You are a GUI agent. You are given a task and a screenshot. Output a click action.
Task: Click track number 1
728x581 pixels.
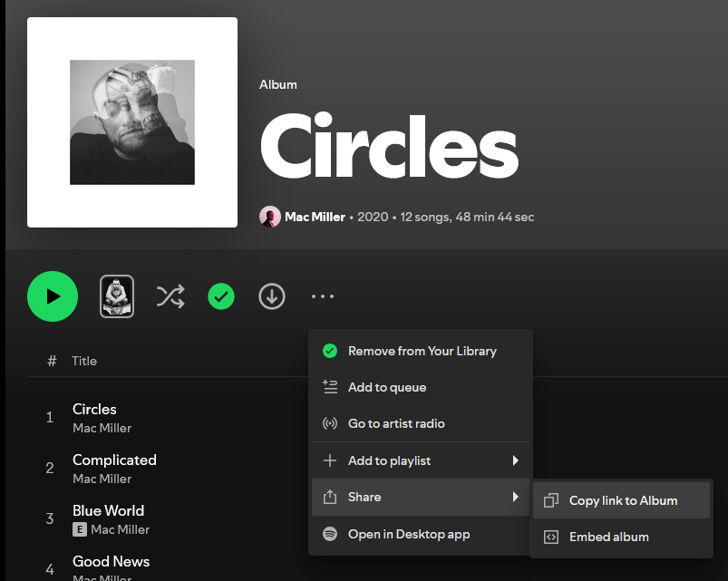coord(50,418)
